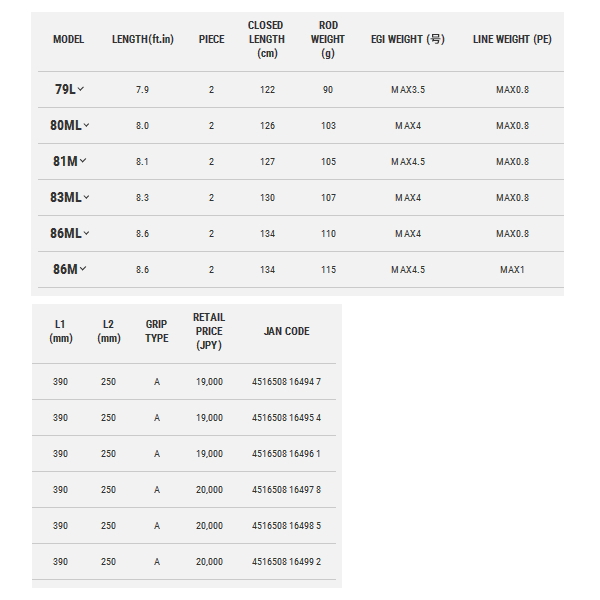Select the ROD WEIGHT (g) header
Viewport: 600px width, 600px height.
[x=328, y=39]
